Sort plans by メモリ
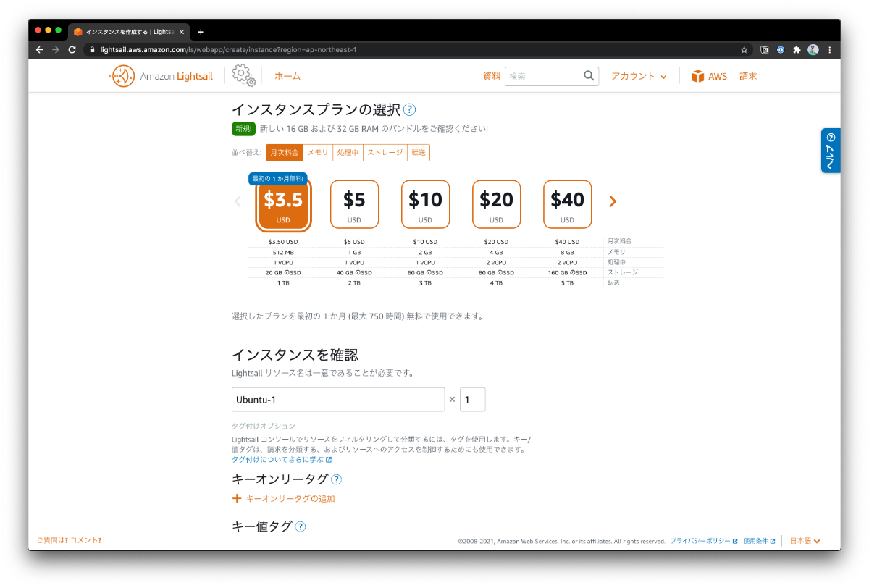The image size is (869, 588). click(318, 152)
